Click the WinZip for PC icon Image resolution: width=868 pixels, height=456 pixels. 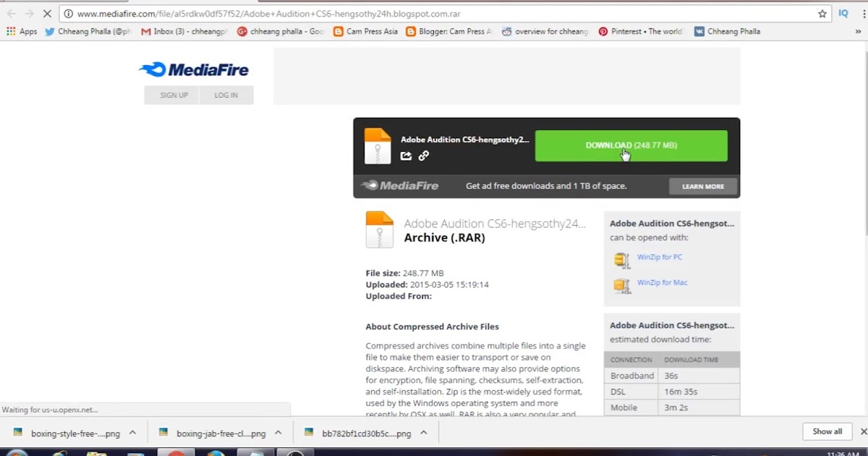coord(621,260)
